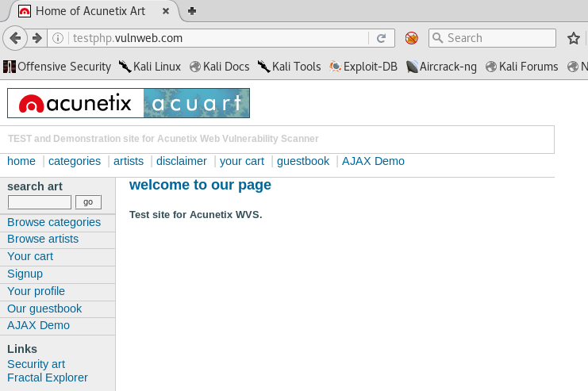The width and height of the screenshot is (588, 391).
Task: Click the go search button
Action: (x=88, y=202)
